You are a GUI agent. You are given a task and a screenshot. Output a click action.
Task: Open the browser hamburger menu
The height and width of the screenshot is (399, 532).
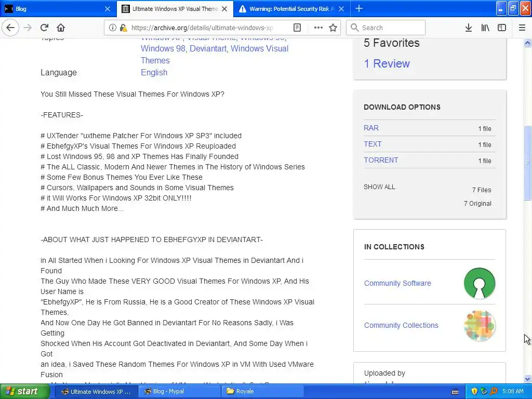(522, 28)
